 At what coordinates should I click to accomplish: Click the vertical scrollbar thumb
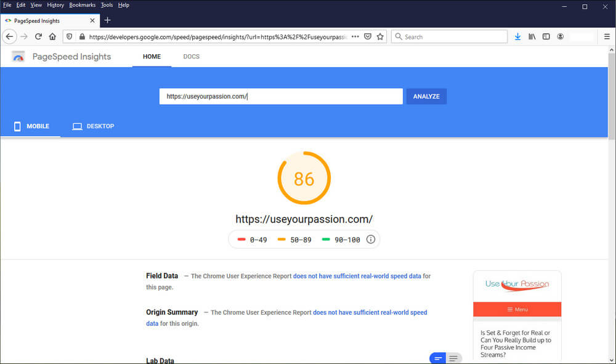coord(611,97)
